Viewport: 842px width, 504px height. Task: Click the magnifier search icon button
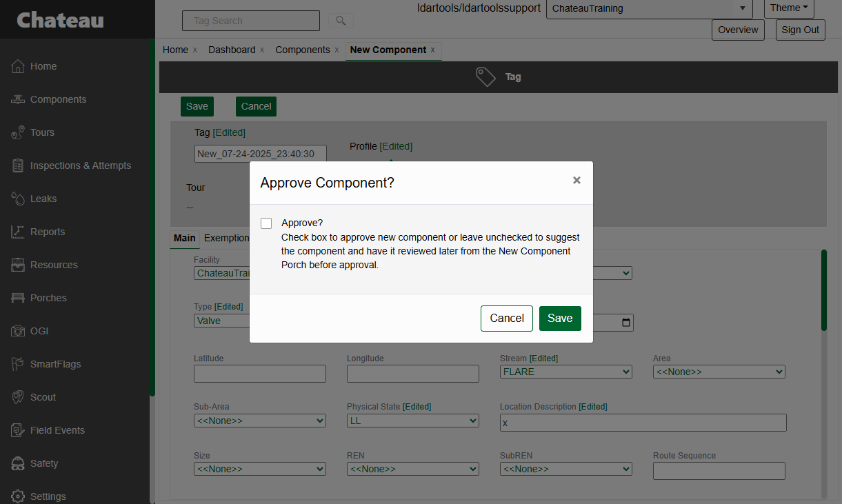(x=341, y=21)
